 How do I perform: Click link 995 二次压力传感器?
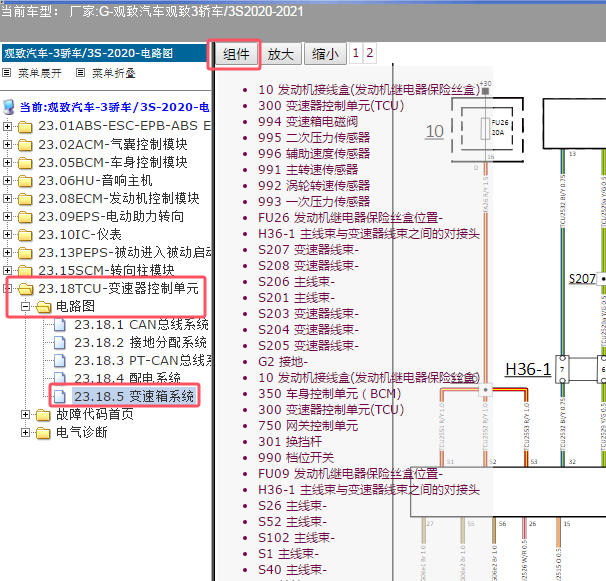[314, 138]
